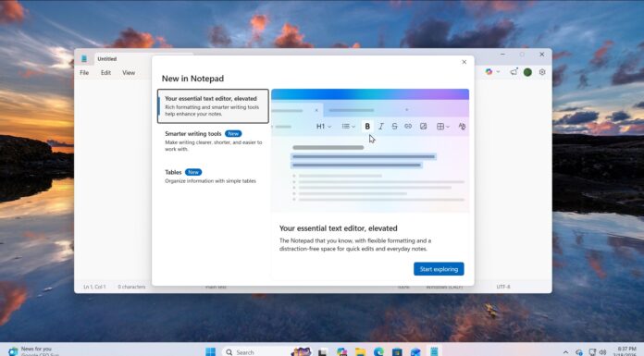
Task: Open Microsoft Store from the taskbar
Action: (x=397, y=352)
